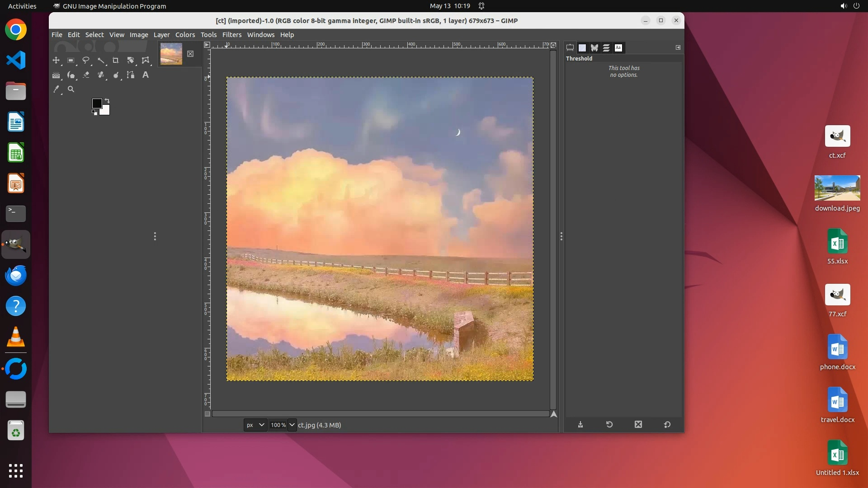Image resolution: width=868 pixels, height=488 pixels.
Task: Click Reset to default values button
Action: pyautogui.click(x=667, y=425)
